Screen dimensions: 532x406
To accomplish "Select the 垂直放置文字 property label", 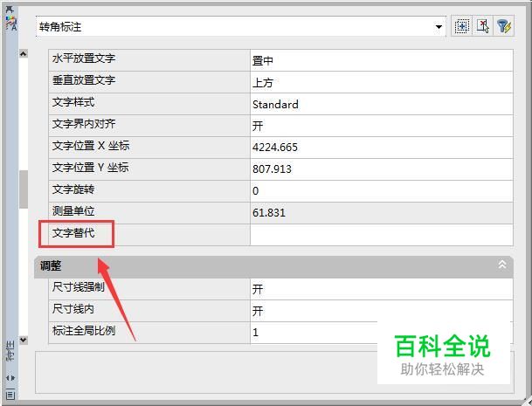I will click(x=84, y=80).
